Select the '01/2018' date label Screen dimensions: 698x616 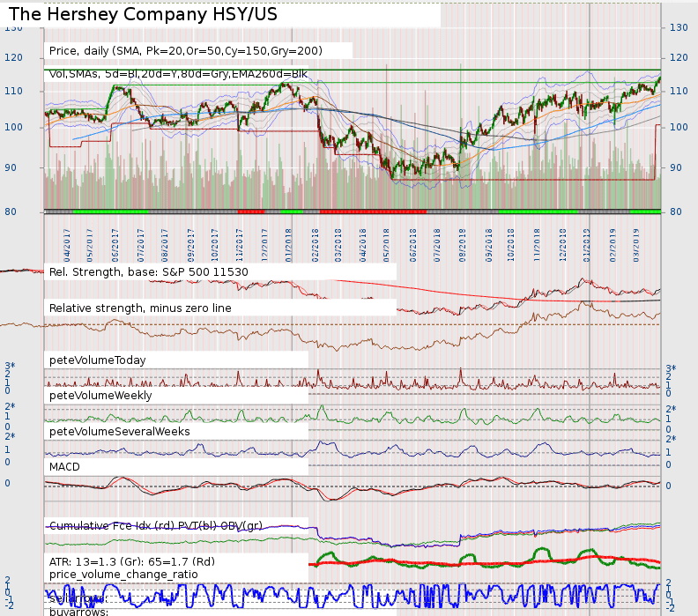click(x=288, y=245)
